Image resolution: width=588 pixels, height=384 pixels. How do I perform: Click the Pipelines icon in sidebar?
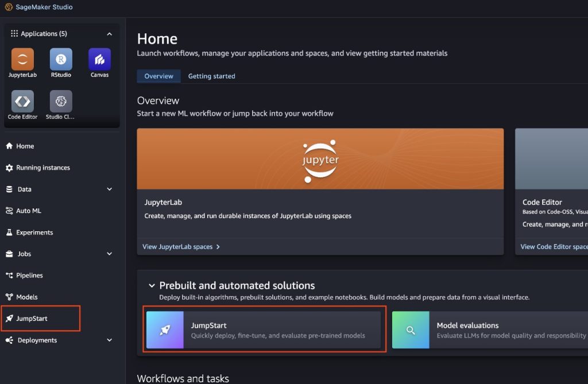pyautogui.click(x=9, y=276)
